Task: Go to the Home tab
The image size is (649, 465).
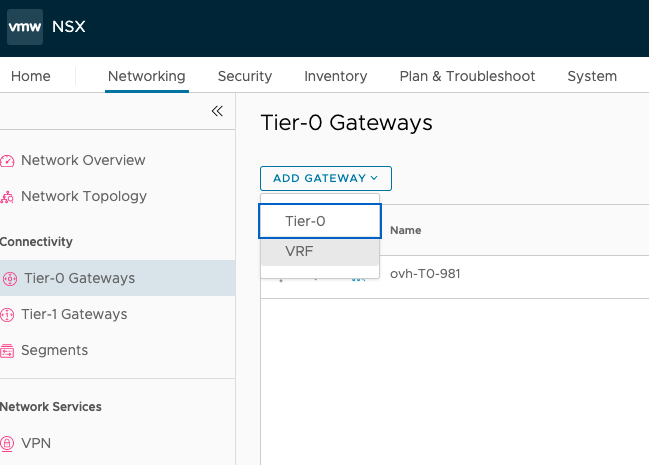Action: (30, 76)
